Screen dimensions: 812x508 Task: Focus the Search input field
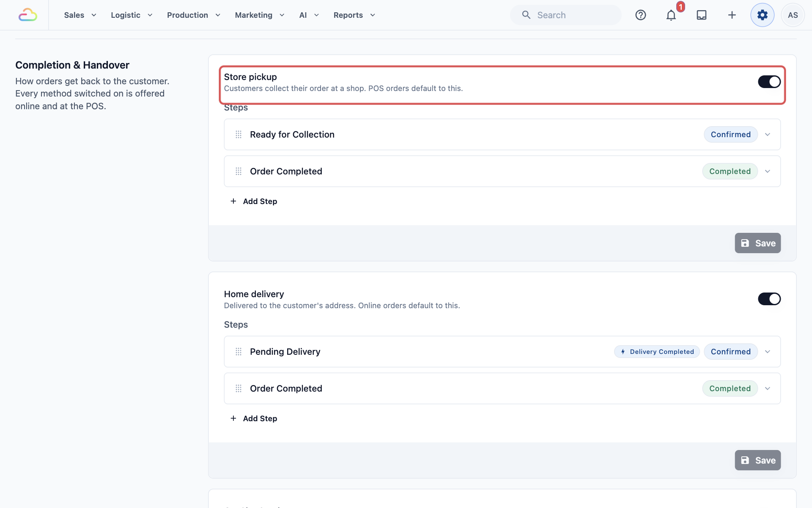(566, 15)
